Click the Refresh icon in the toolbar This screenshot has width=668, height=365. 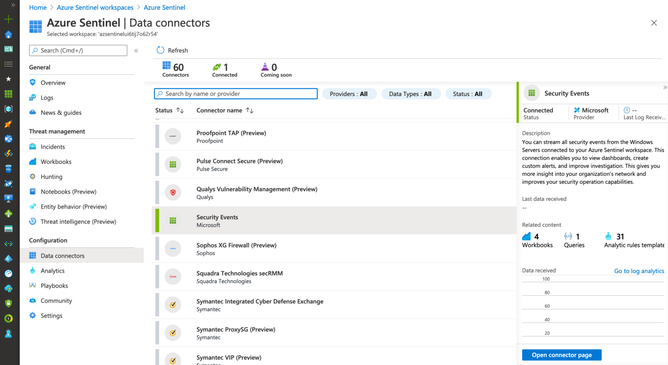(x=160, y=50)
